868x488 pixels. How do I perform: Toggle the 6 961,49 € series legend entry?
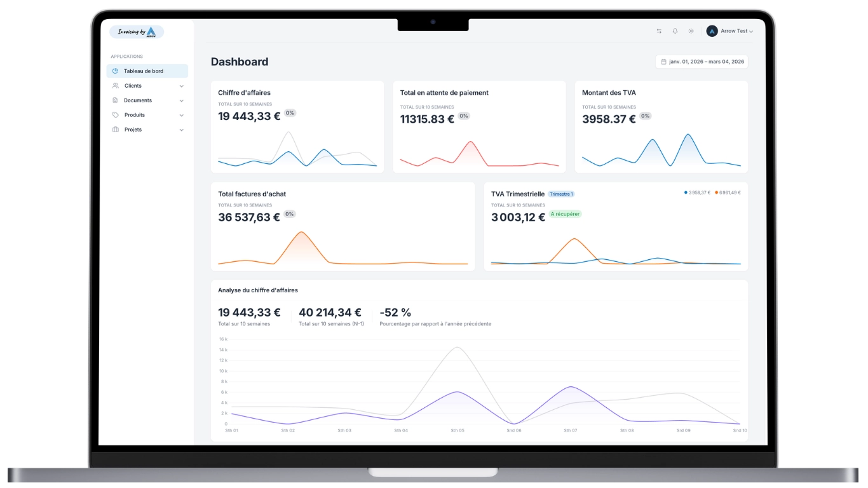click(731, 193)
